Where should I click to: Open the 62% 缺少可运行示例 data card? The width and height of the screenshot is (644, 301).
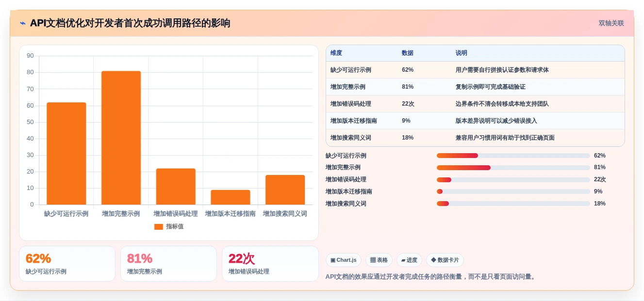67,264
